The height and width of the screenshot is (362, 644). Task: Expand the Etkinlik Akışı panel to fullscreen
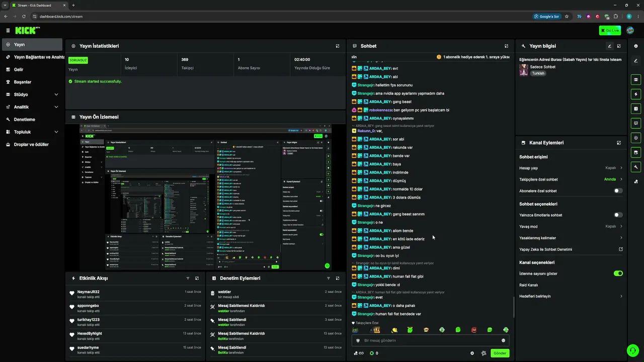(197, 278)
